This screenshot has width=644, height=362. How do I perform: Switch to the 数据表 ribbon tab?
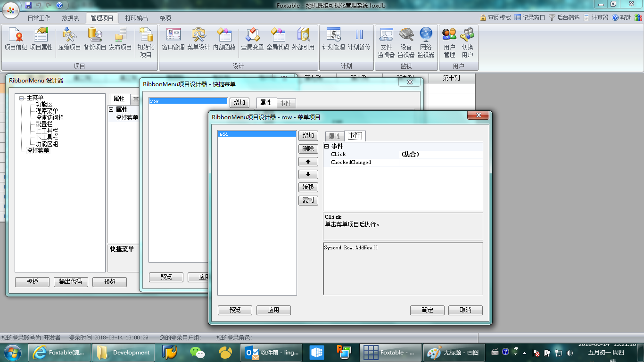click(x=70, y=18)
